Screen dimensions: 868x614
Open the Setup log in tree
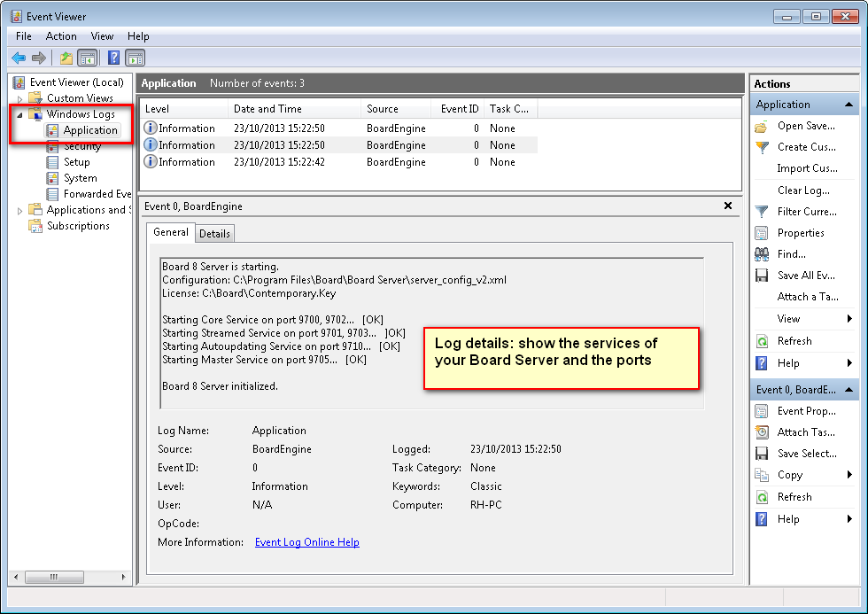[x=76, y=162]
